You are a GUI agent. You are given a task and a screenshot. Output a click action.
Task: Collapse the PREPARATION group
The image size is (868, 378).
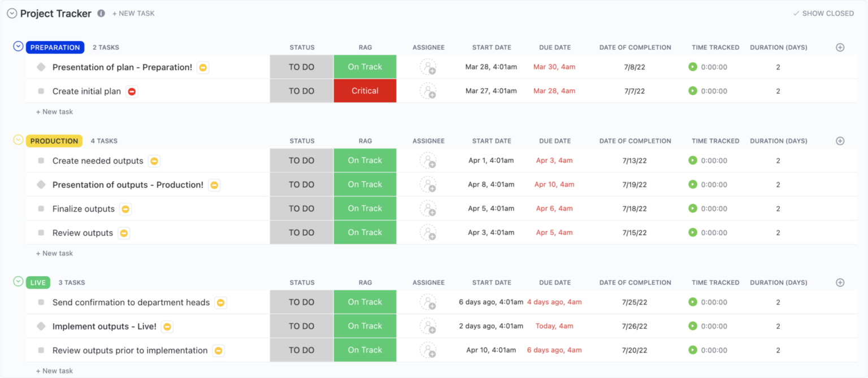[x=18, y=46]
